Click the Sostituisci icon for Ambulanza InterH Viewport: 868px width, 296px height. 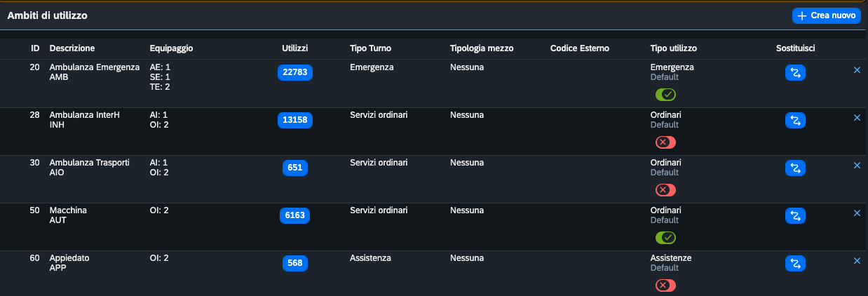point(795,120)
